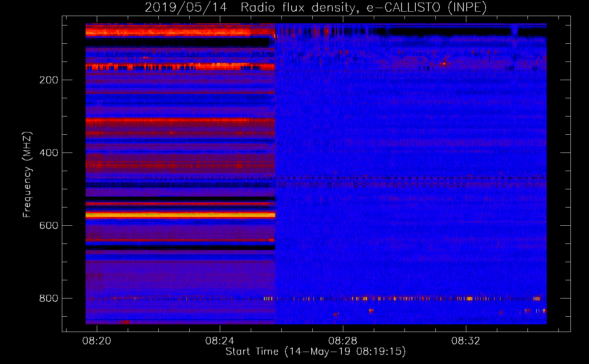589x364 pixels.
Task: Click the 08:28 time tick label
Action: click(x=343, y=341)
